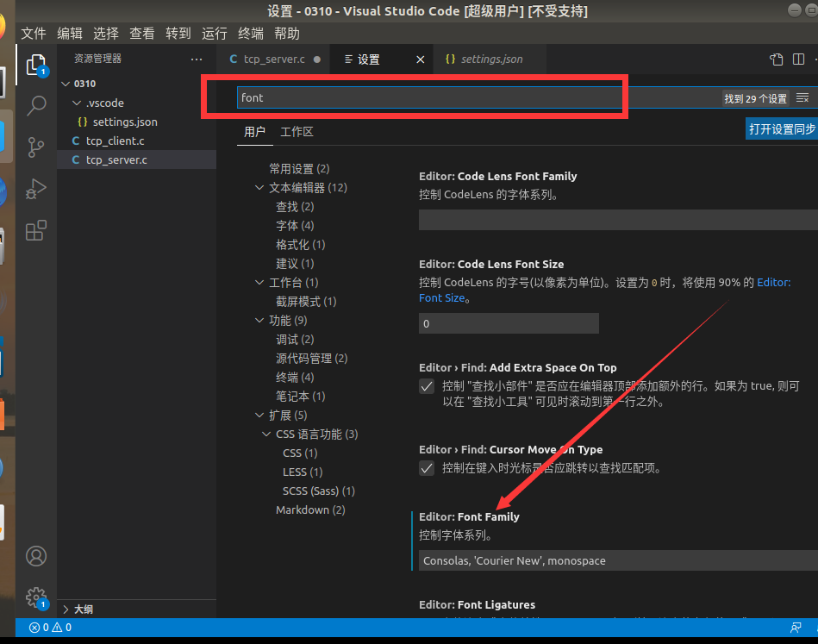
Task: Select LESS (1) settings category
Action: (x=303, y=472)
